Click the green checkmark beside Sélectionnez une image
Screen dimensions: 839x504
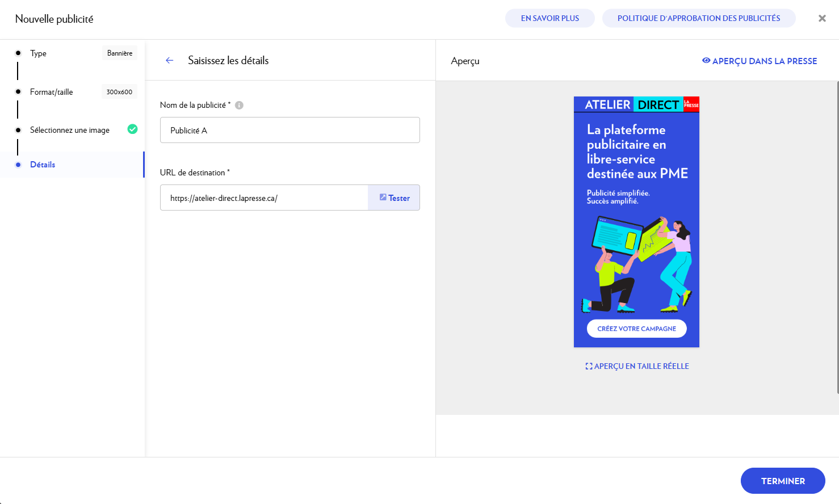pyautogui.click(x=132, y=129)
